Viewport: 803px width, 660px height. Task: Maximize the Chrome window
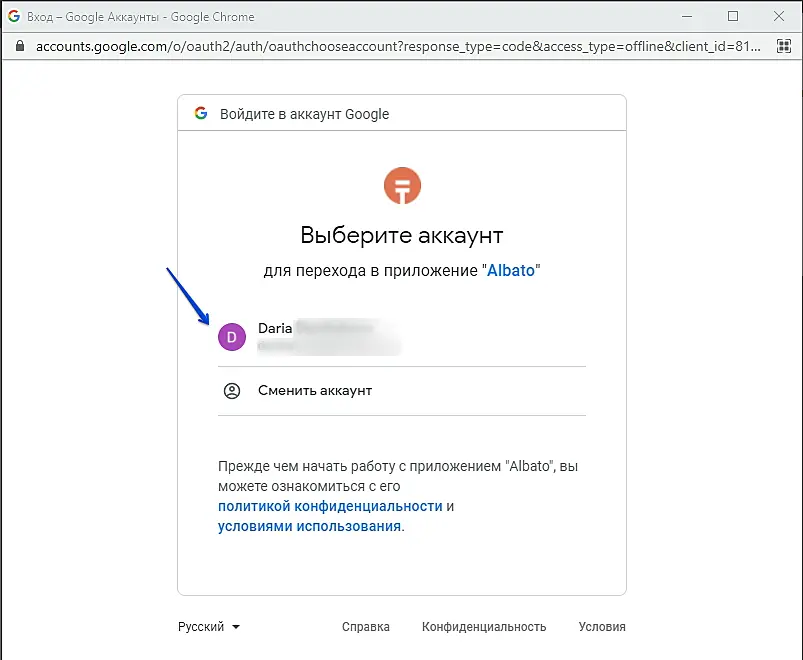click(733, 16)
